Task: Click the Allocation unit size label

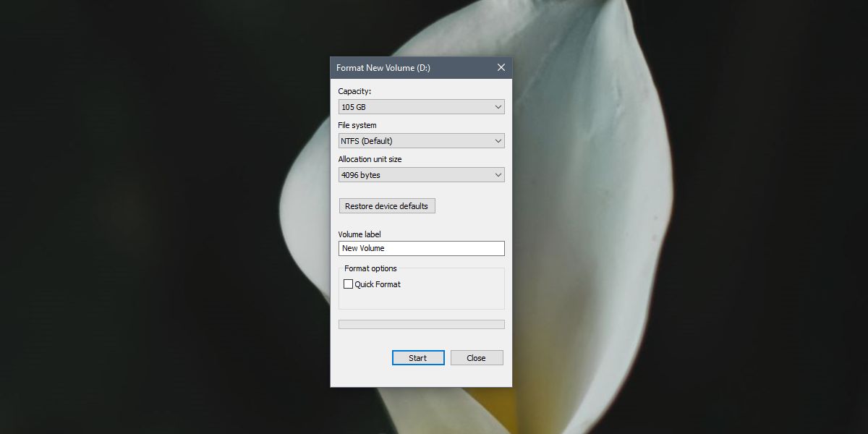Action: (x=370, y=159)
